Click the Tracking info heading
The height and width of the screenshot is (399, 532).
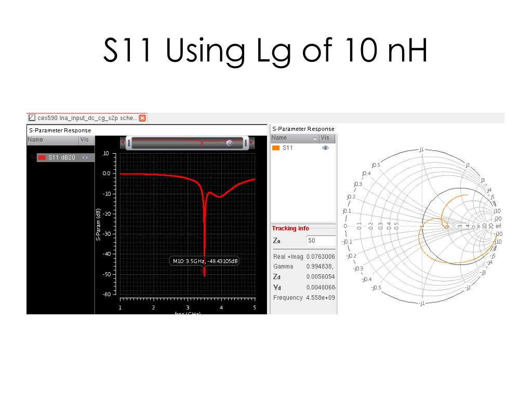(290, 229)
